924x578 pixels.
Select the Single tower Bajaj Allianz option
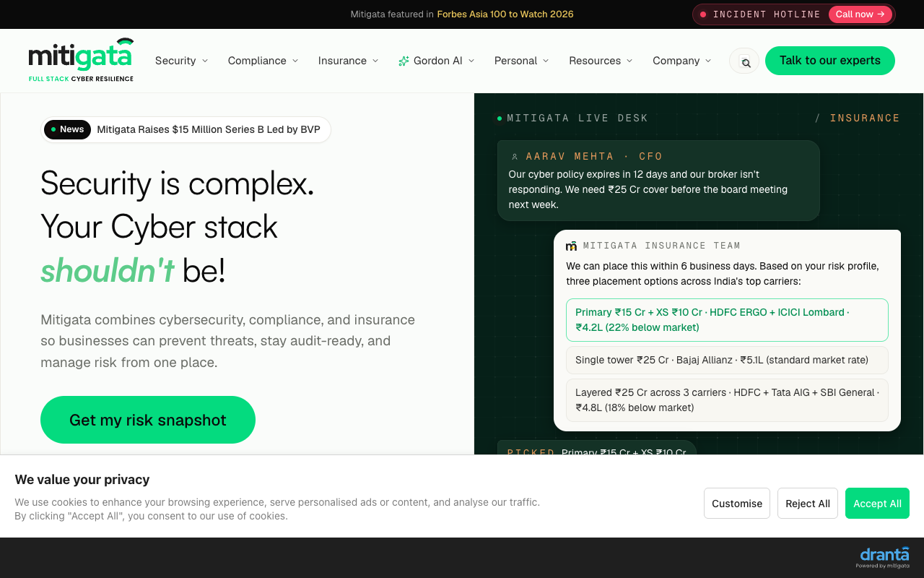727,360
